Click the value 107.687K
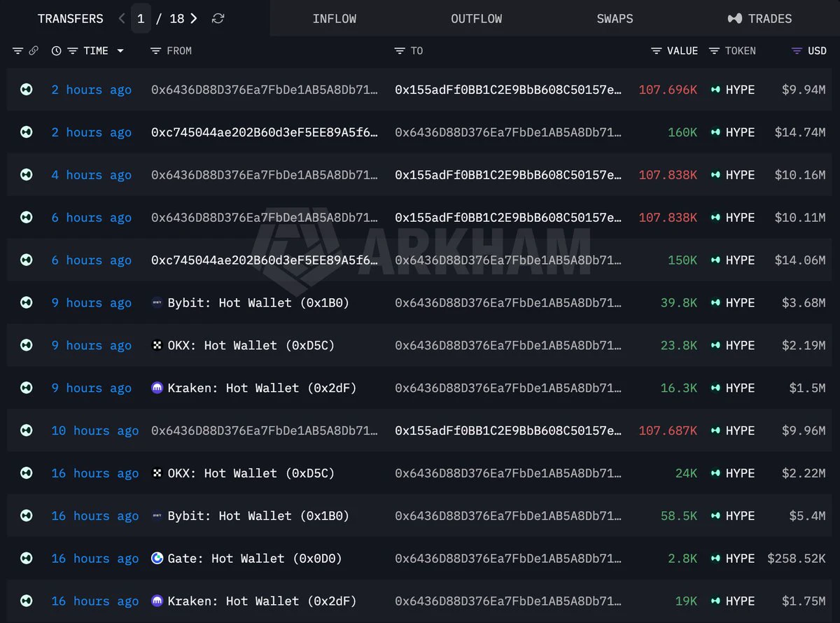 pyautogui.click(x=668, y=430)
